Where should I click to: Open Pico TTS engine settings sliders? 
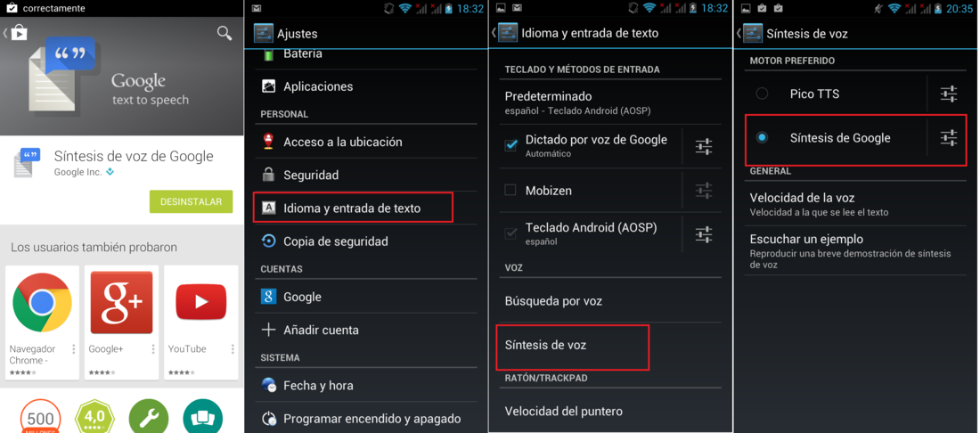[949, 94]
